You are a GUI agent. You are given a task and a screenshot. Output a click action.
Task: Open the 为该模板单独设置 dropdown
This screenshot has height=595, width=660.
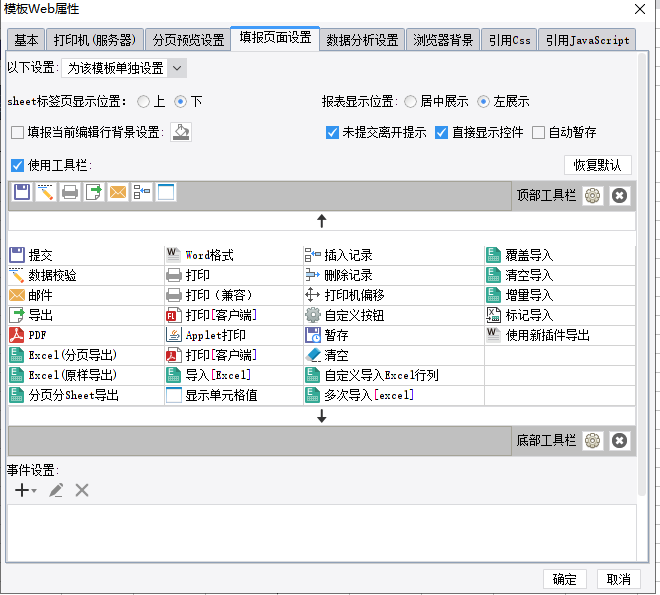point(124,68)
